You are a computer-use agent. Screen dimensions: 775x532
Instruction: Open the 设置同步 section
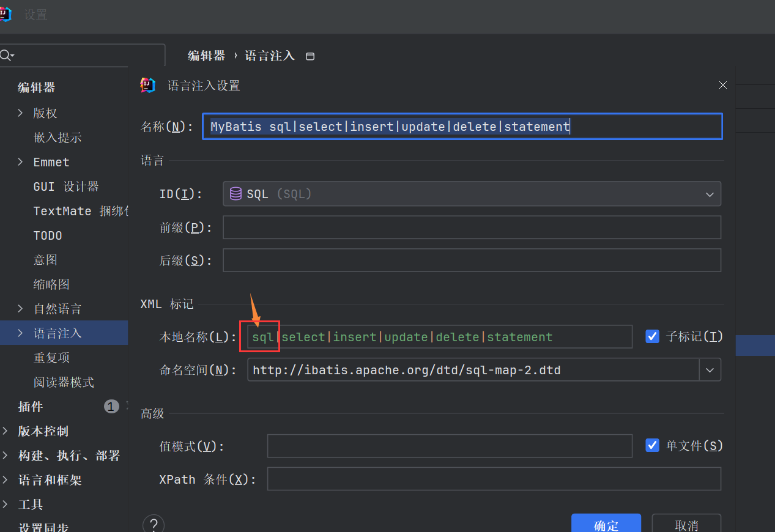pyautogui.click(x=43, y=526)
